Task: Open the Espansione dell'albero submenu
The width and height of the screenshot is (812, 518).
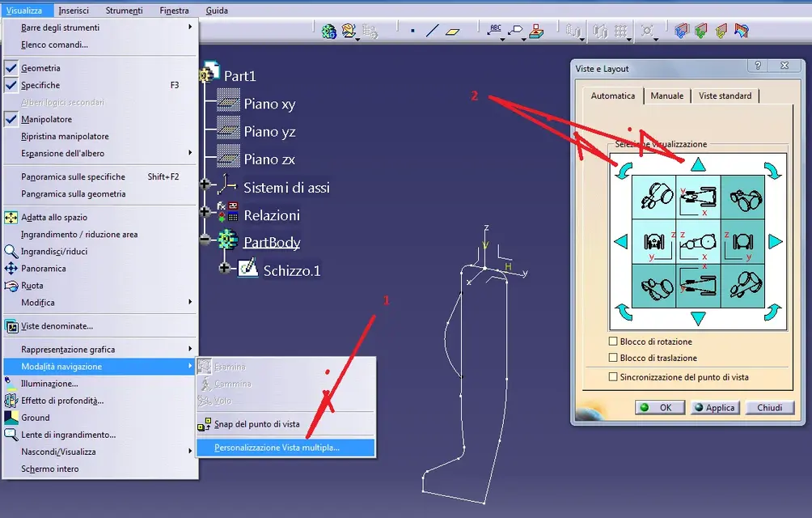Action: click(100, 153)
